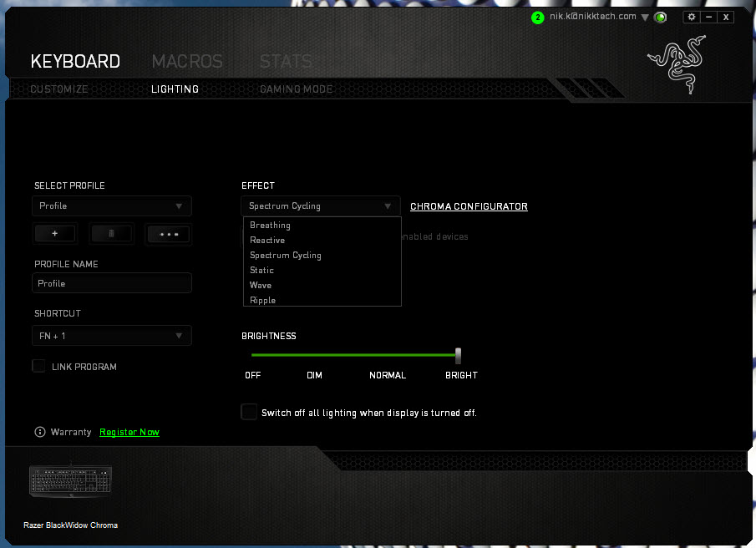Click the green notification badge showing 2

pyautogui.click(x=538, y=18)
